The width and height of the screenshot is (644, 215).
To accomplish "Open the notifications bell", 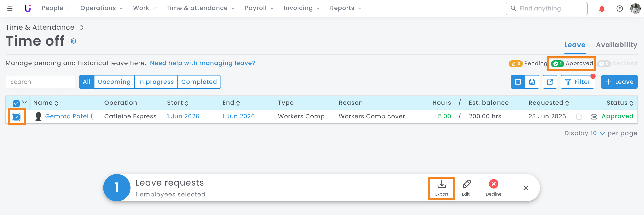I will 602,9.
